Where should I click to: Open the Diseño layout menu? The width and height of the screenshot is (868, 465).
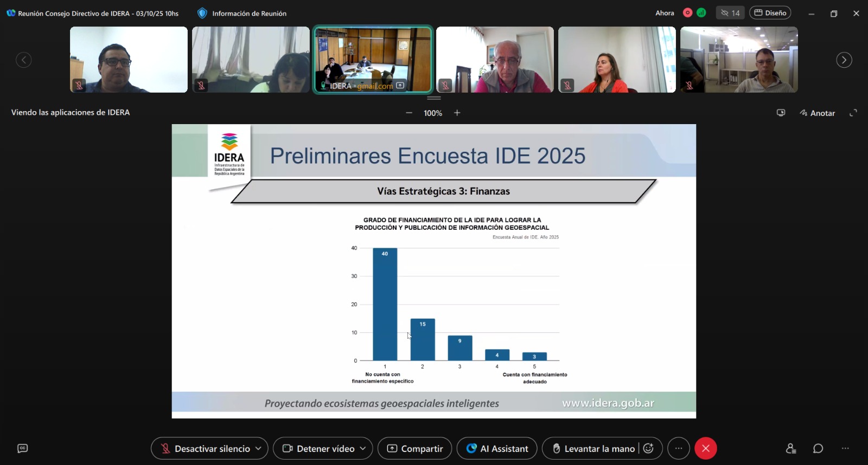tap(770, 13)
